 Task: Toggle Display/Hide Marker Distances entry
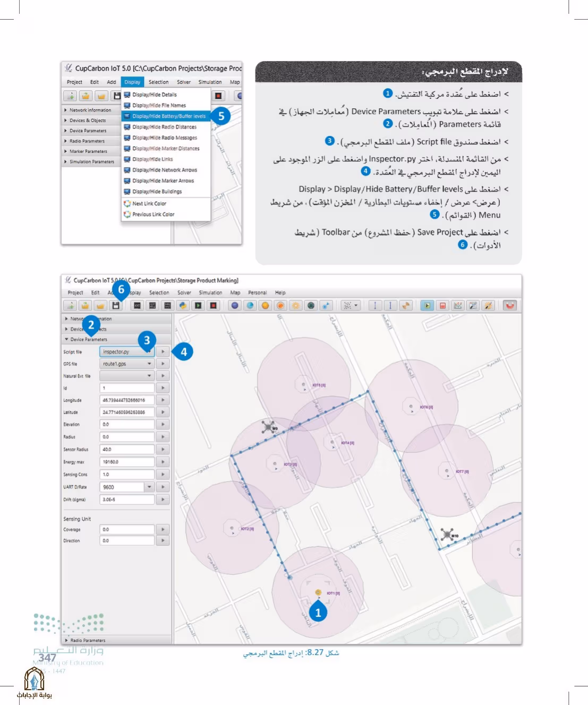[166, 149]
